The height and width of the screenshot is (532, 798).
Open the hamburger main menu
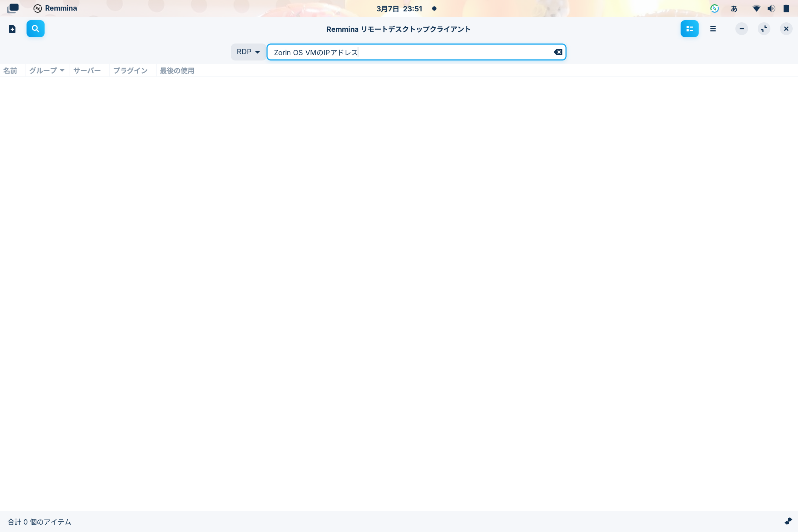713,29
